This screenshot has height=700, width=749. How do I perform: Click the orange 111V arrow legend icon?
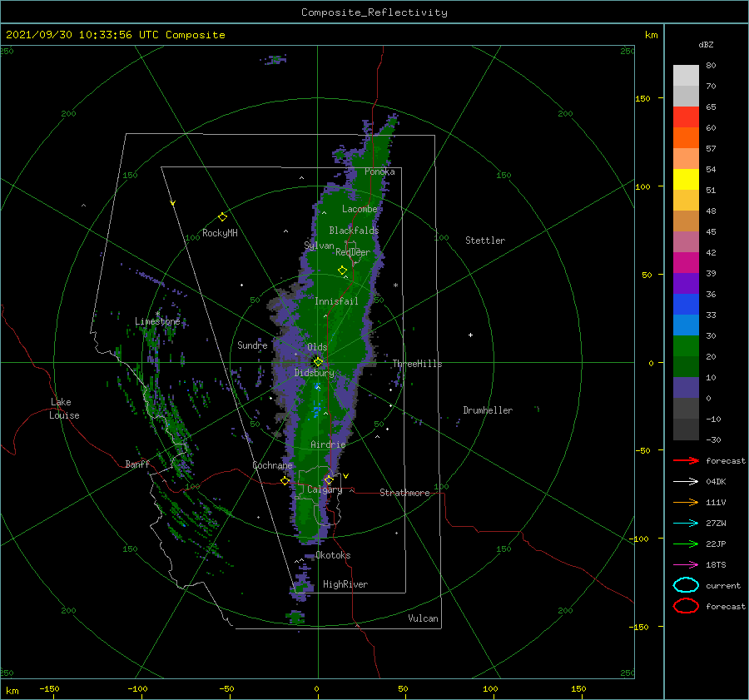coord(686,502)
